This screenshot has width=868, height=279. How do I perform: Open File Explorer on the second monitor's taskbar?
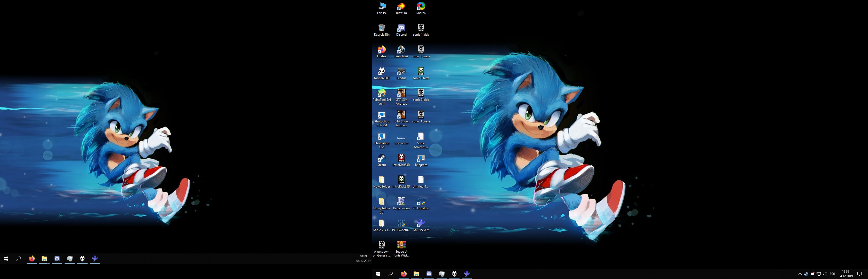44,259
